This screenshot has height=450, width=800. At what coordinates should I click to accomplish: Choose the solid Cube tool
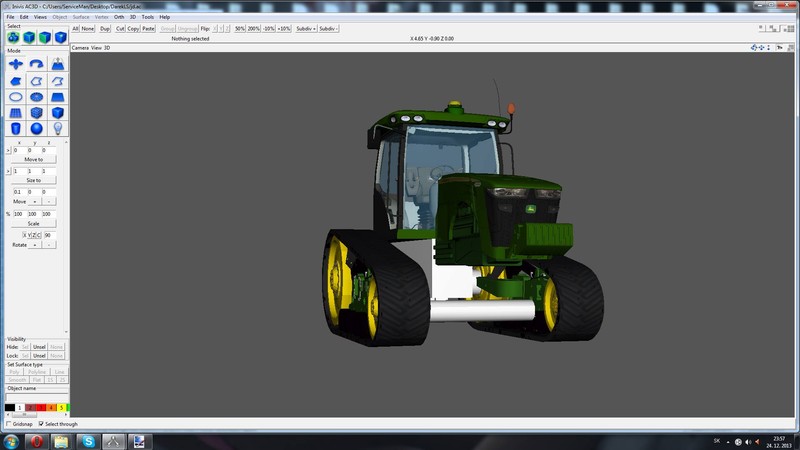tap(58, 112)
